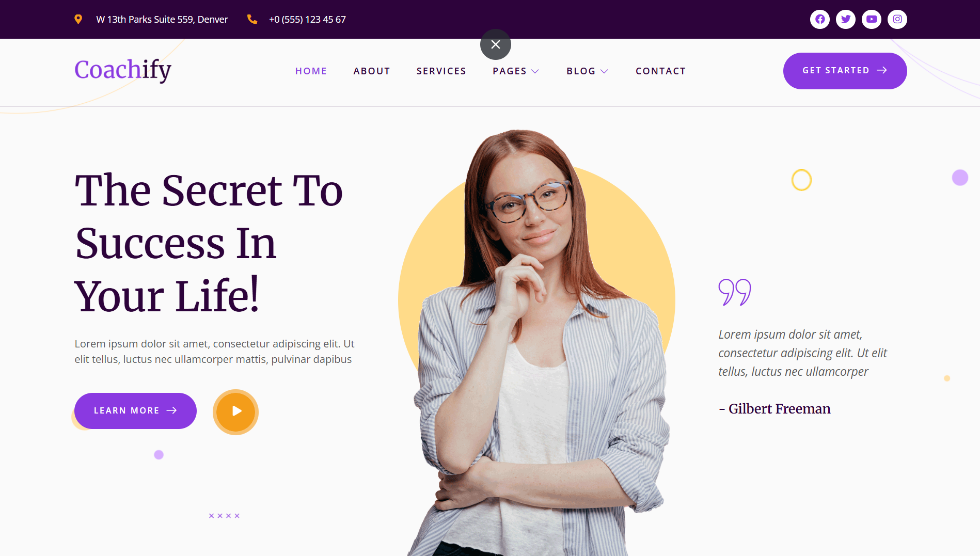980x556 pixels.
Task: Click the Coachify logo
Action: 123,70
